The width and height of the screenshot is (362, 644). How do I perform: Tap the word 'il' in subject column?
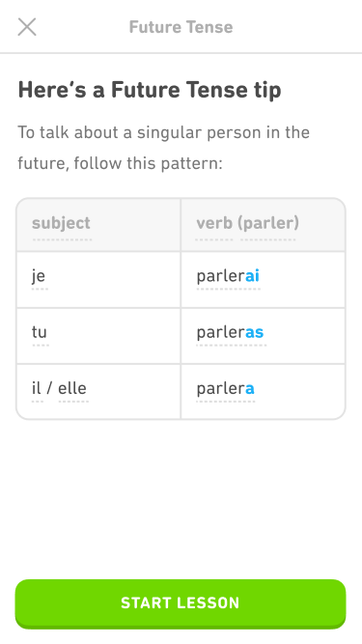pos(37,388)
